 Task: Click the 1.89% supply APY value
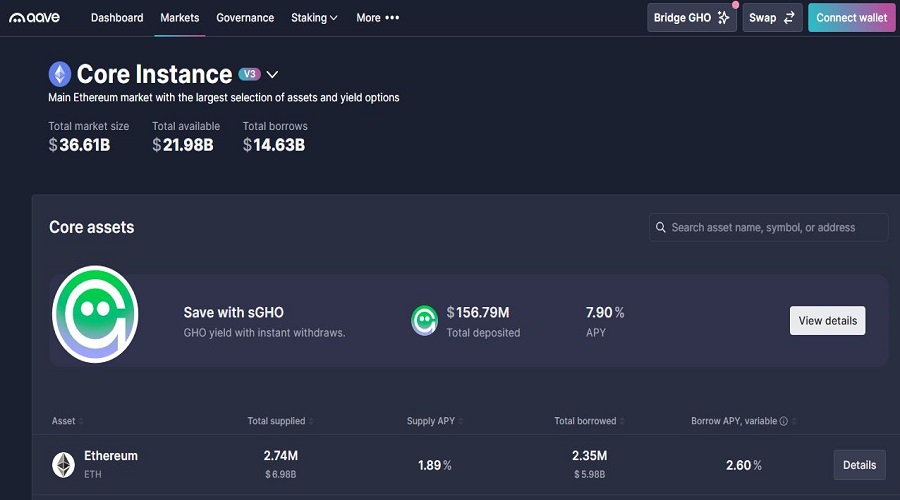pos(435,465)
